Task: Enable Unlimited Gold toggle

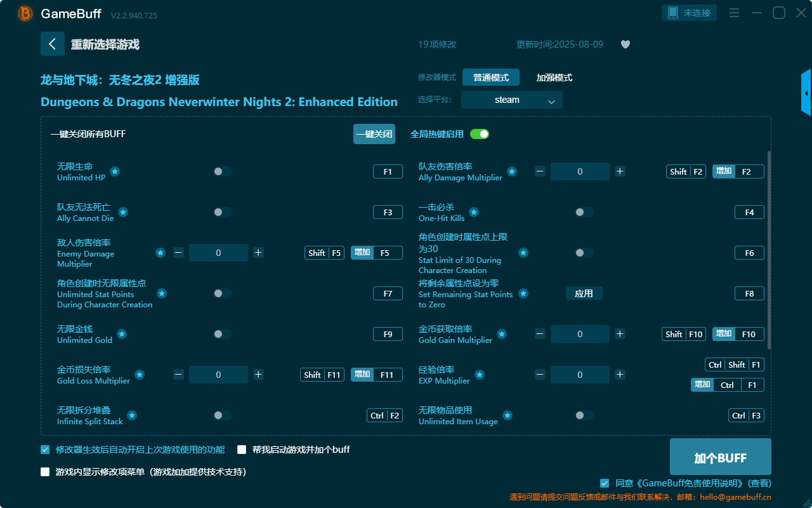Action: [223, 334]
